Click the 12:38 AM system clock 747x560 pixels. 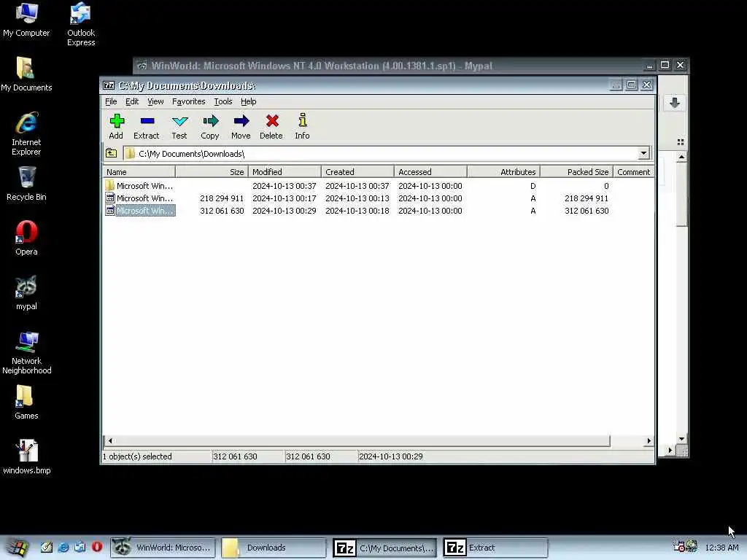[721, 548]
